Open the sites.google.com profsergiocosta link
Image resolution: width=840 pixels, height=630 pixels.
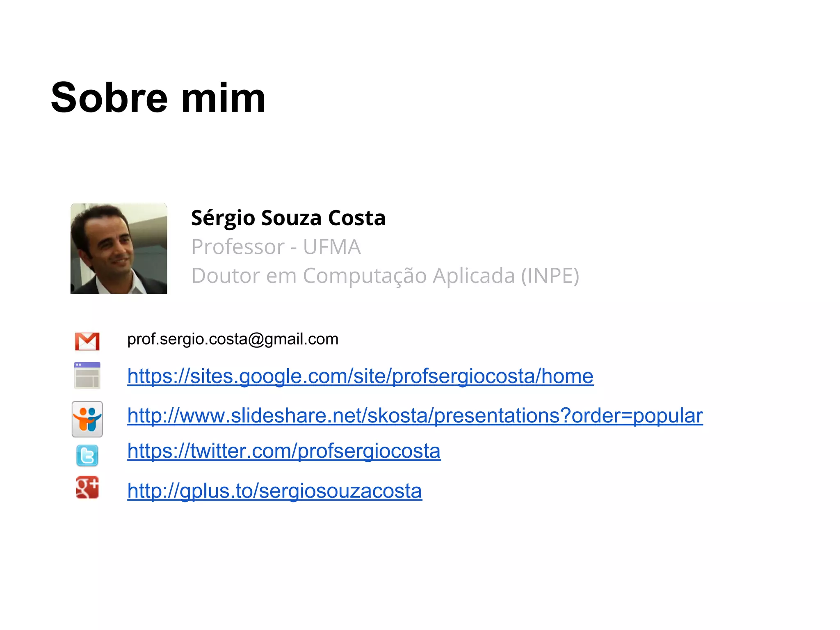click(x=361, y=376)
